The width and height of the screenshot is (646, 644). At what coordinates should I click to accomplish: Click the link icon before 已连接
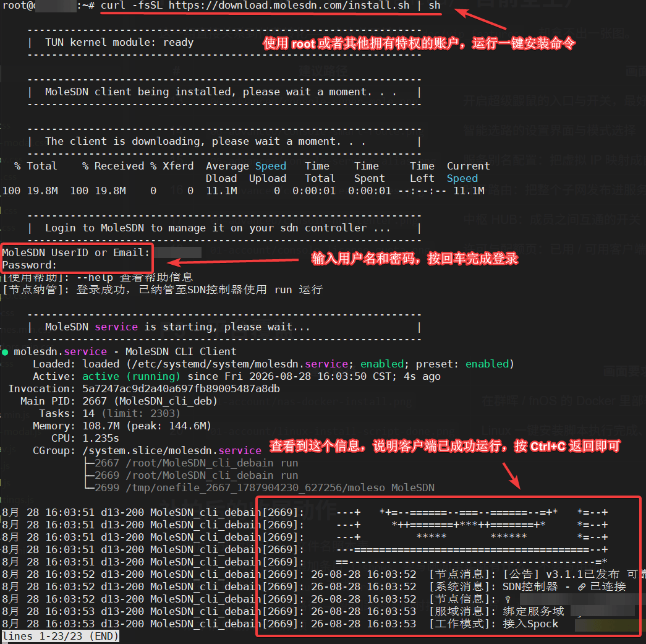tap(582, 586)
